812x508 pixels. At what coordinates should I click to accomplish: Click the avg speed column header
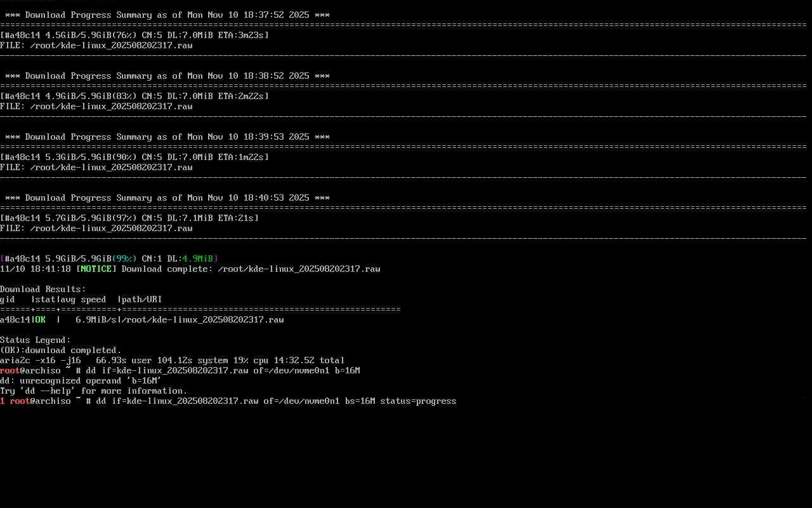83,300
